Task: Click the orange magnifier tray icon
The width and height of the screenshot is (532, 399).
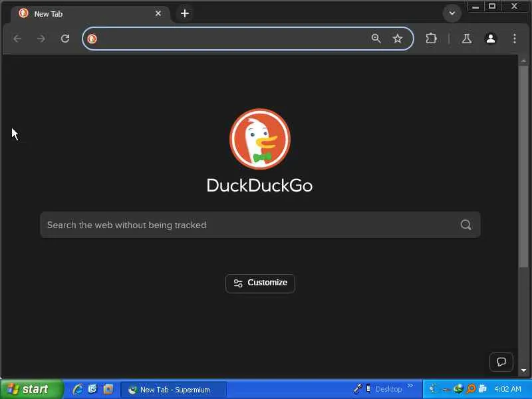Action: (471, 389)
